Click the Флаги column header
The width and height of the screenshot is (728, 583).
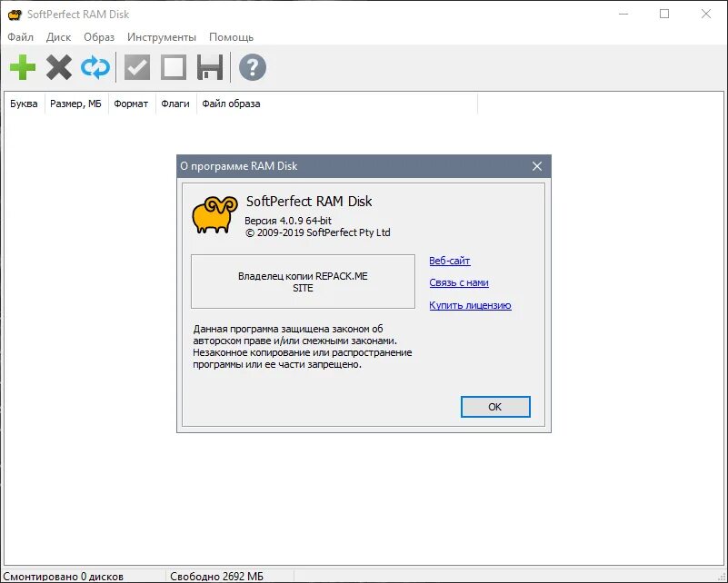[x=175, y=104]
